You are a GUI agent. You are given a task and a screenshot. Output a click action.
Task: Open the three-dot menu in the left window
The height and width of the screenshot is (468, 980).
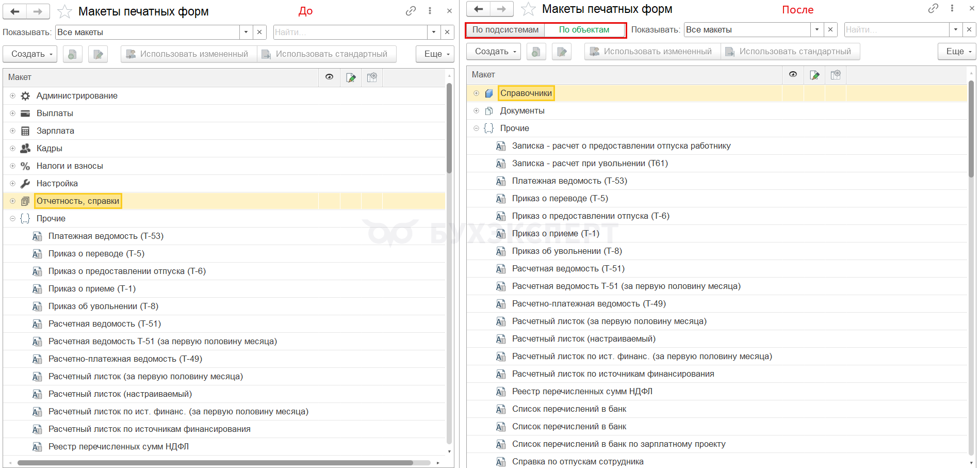(x=430, y=11)
